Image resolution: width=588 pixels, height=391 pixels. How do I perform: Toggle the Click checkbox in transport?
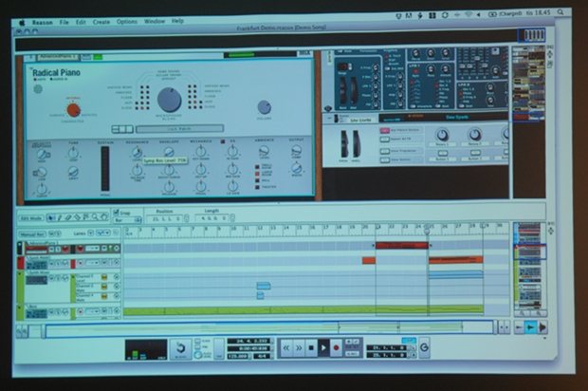197,341
